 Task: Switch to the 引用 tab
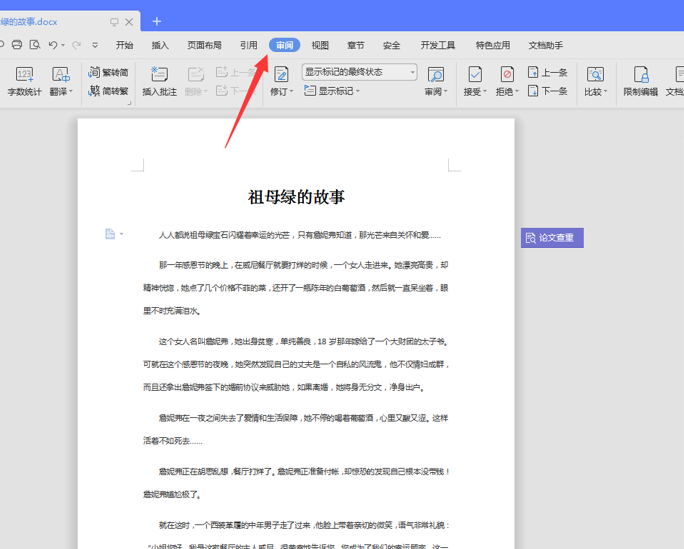249,45
